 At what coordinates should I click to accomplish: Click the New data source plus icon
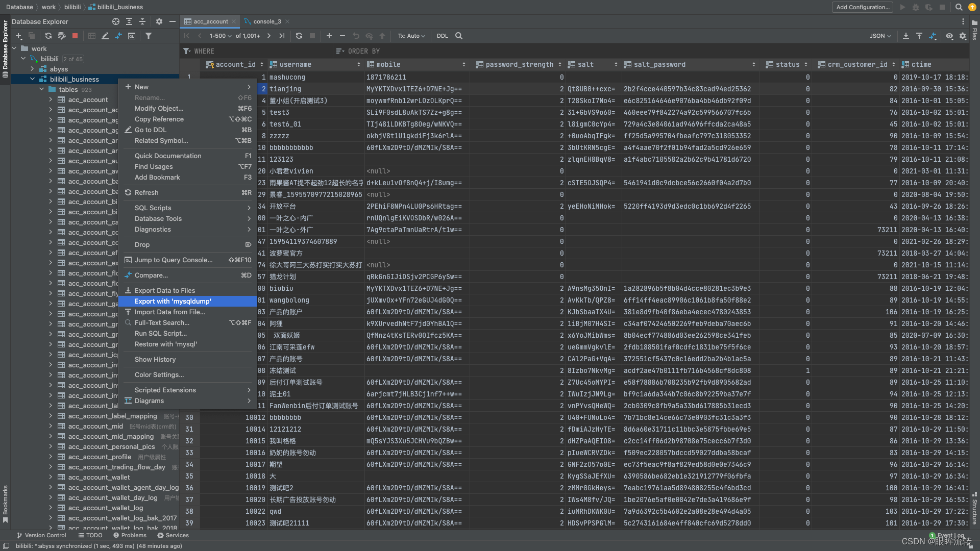(x=18, y=36)
